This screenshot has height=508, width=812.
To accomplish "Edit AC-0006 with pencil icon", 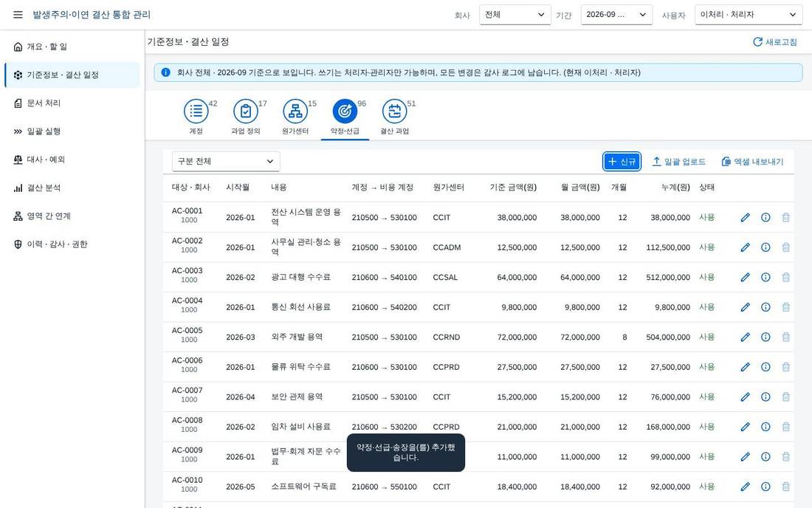I will (746, 367).
